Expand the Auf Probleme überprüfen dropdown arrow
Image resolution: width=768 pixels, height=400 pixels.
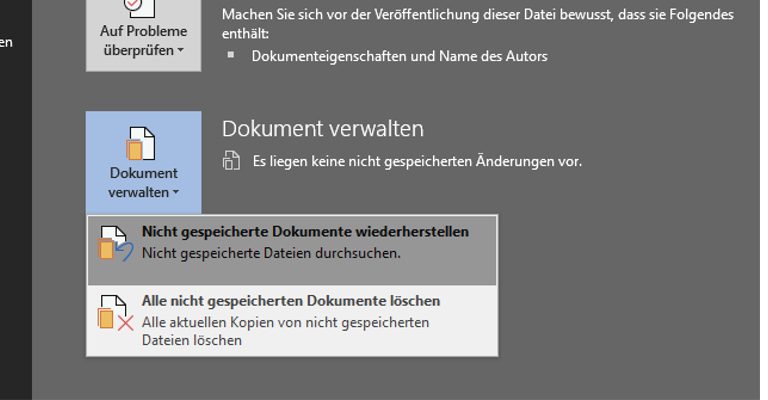coord(180,51)
